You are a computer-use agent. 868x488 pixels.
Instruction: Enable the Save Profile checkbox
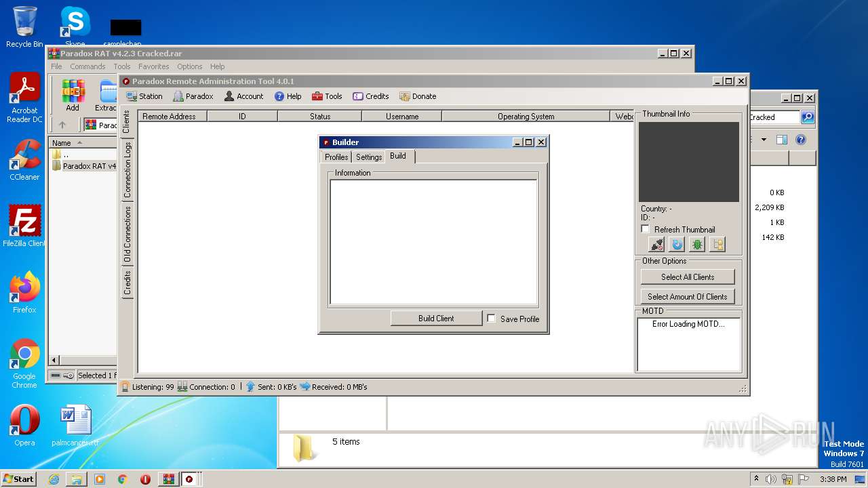pyautogui.click(x=491, y=318)
